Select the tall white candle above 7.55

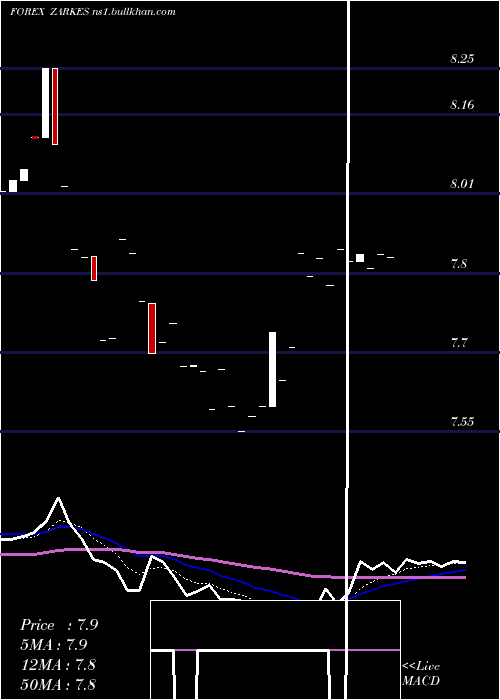pyautogui.click(x=272, y=370)
